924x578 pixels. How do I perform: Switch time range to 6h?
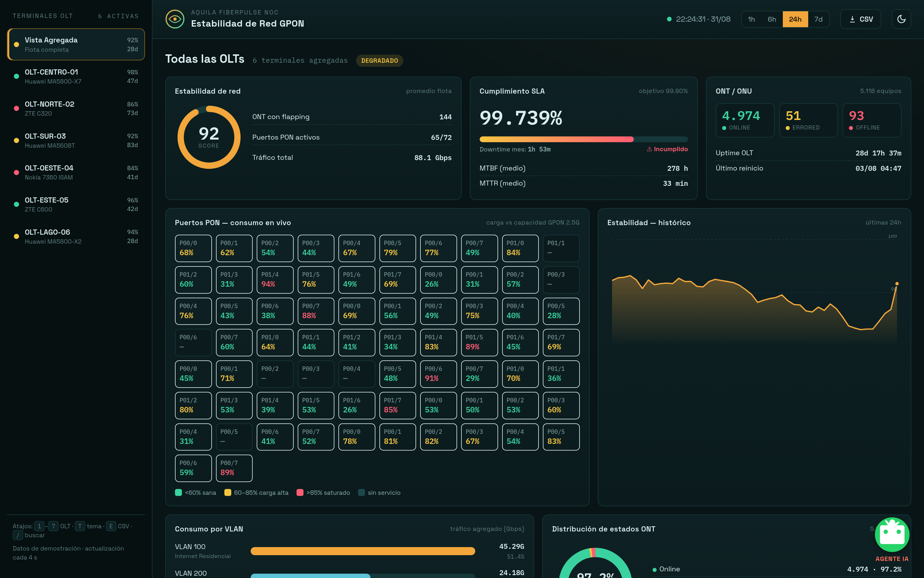[x=772, y=19]
